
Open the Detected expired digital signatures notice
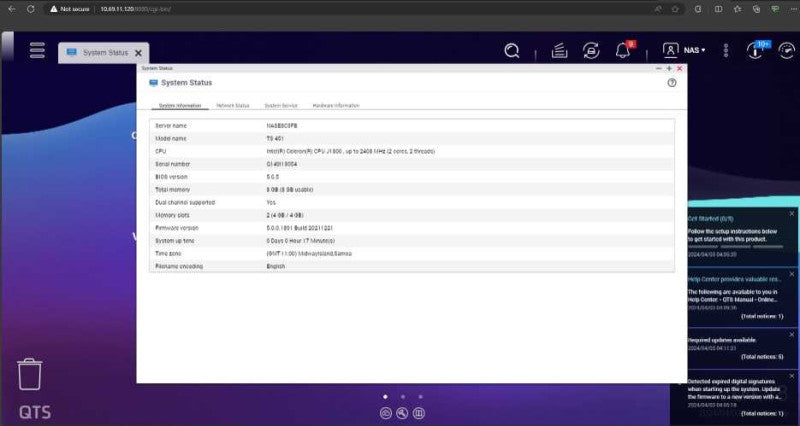[x=734, y=389]
